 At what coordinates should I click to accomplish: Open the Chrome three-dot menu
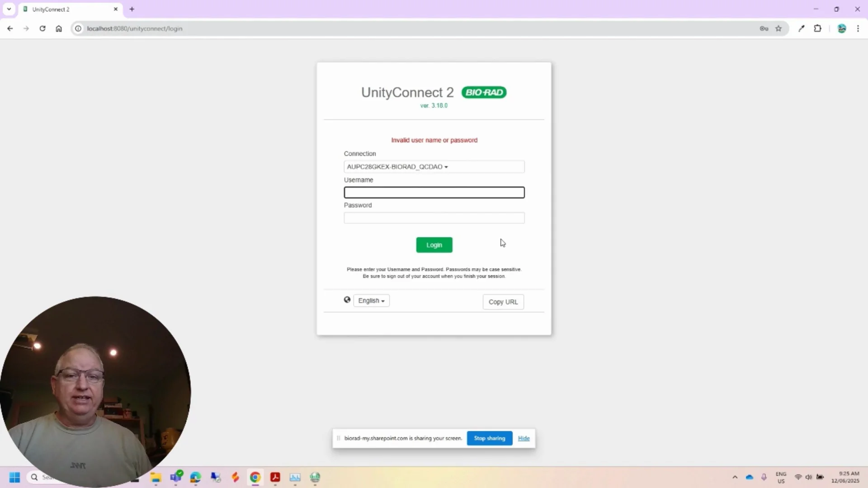[858, 28]
